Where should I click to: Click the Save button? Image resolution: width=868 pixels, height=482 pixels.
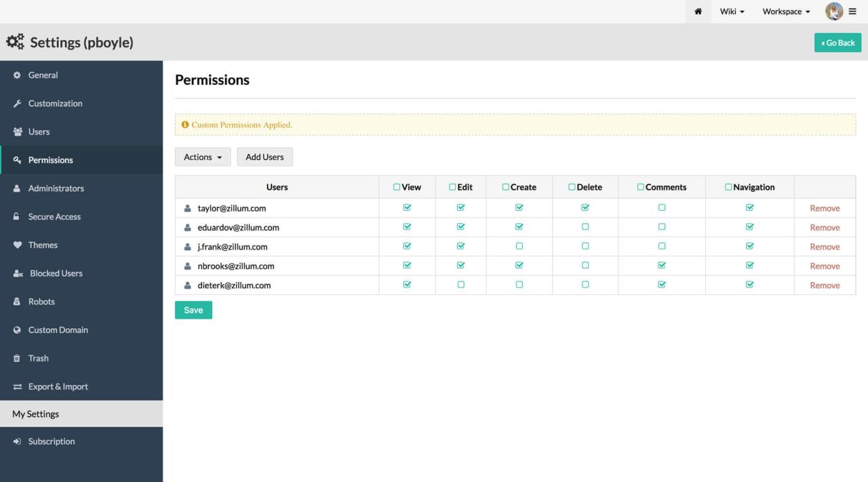[193, 310]
